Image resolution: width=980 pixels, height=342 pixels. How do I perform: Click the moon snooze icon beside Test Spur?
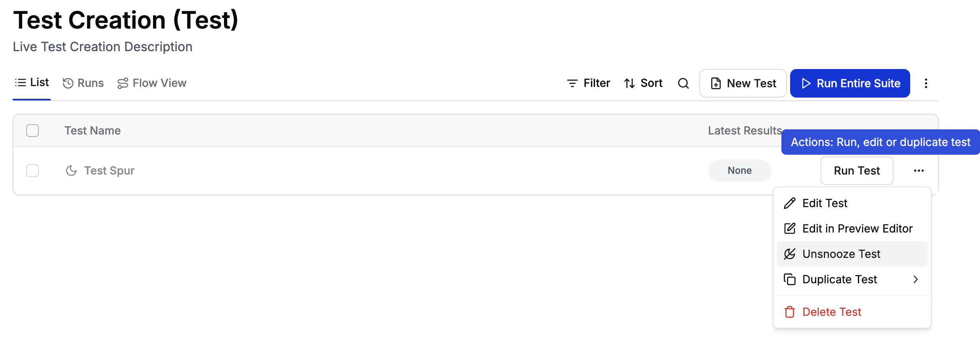pos(71,171)
